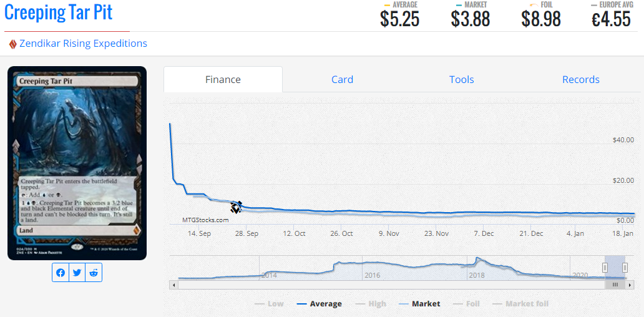Share card on Twitter

point(77,273)
